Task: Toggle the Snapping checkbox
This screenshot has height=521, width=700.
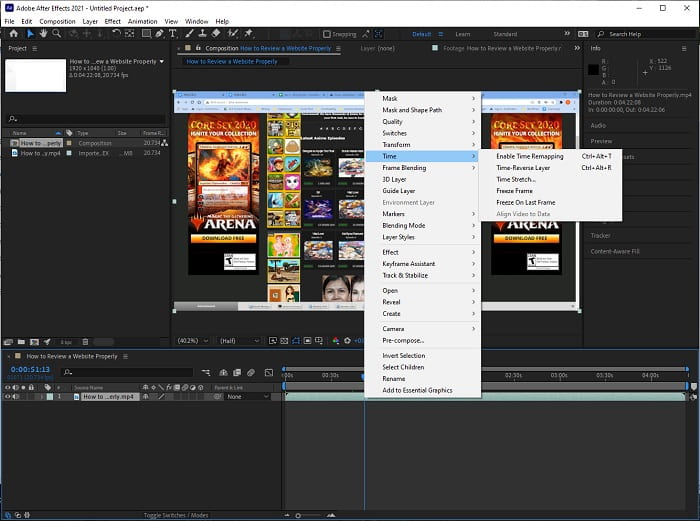Action: click(327, 34)
